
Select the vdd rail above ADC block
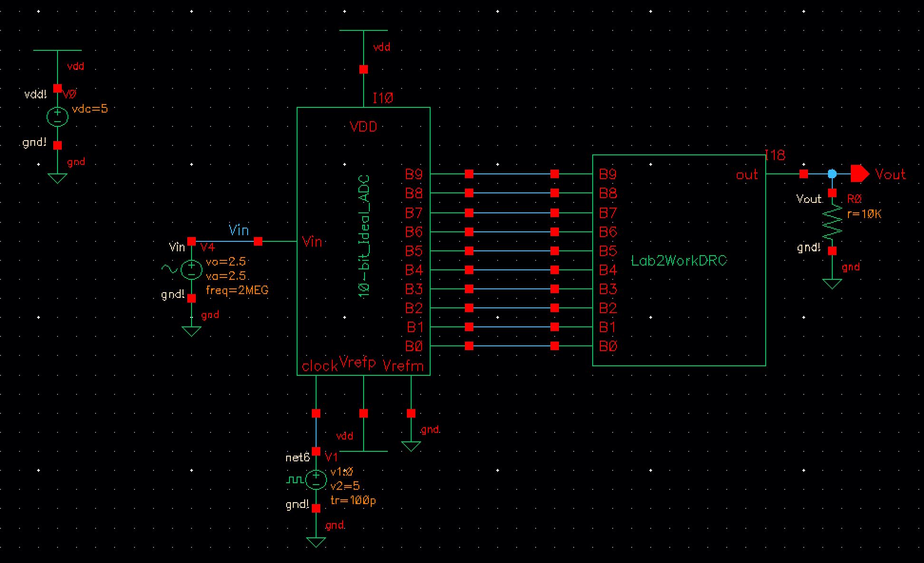[x=364, y=30]
